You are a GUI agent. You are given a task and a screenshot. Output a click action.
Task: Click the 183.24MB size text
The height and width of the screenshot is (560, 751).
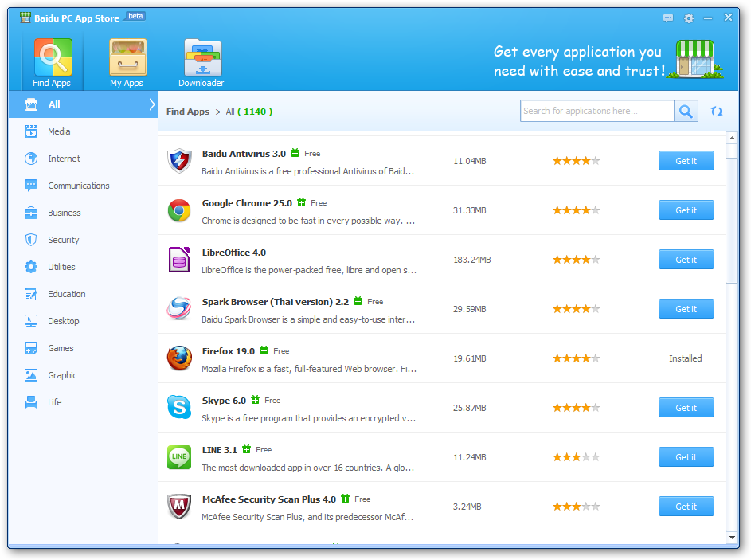tap(471, 260)
